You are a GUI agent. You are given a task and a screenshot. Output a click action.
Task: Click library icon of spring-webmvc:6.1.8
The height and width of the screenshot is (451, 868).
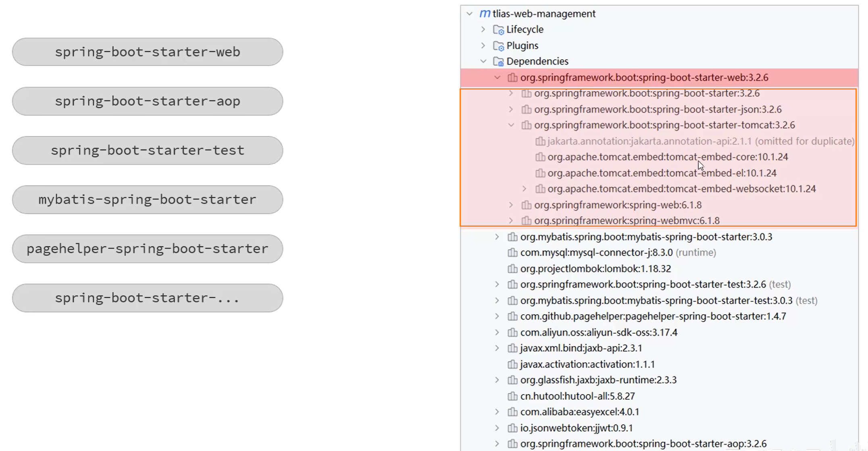526,221
